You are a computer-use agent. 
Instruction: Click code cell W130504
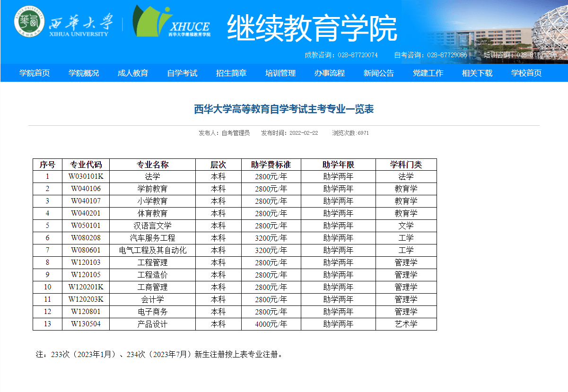86,324
